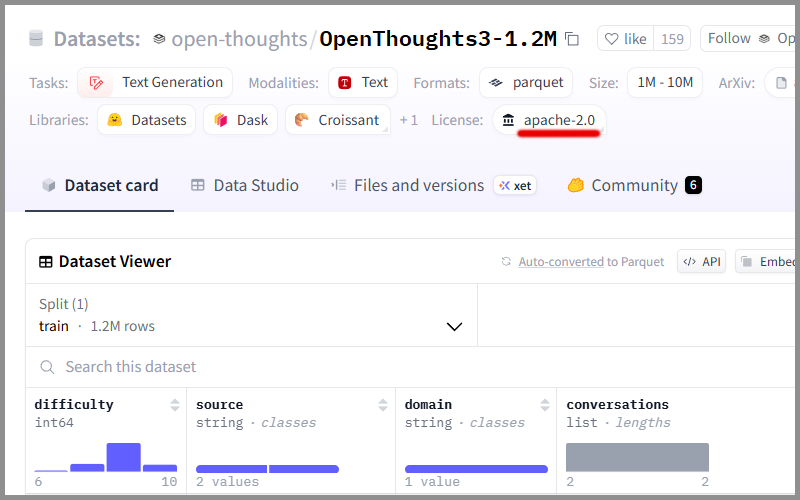Open the open-thoughts organization link
Image resolution: width=800 pixels, height=500 pixels.
click(x=239, y=39)
